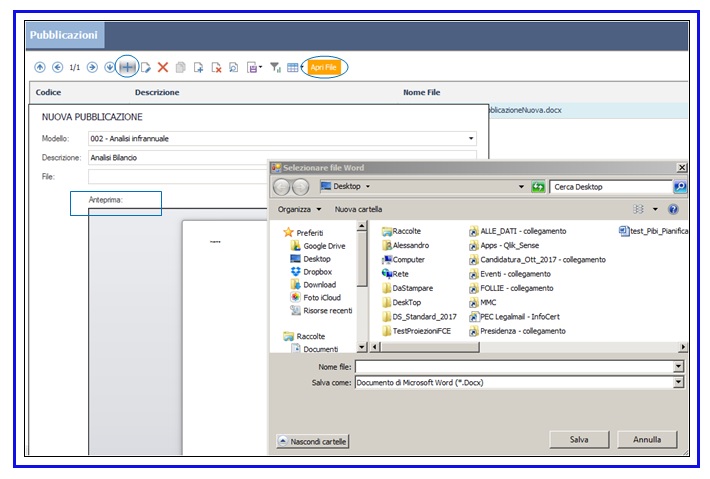Select the Rete item in file list
Viewport: 710px width, 479px height.
click(x=395, y=274)
